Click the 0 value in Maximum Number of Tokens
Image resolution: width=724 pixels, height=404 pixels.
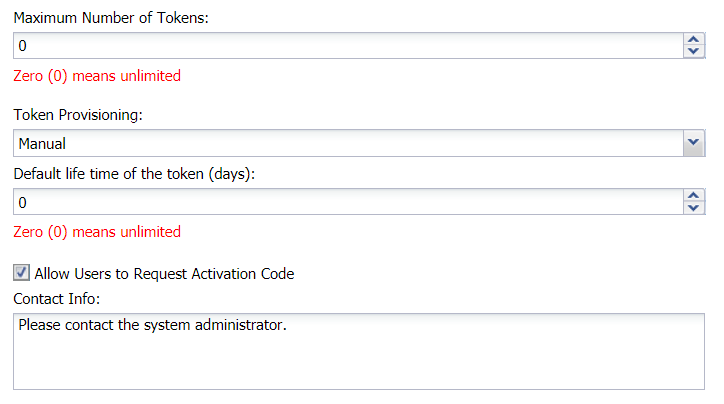coord(23,46)
